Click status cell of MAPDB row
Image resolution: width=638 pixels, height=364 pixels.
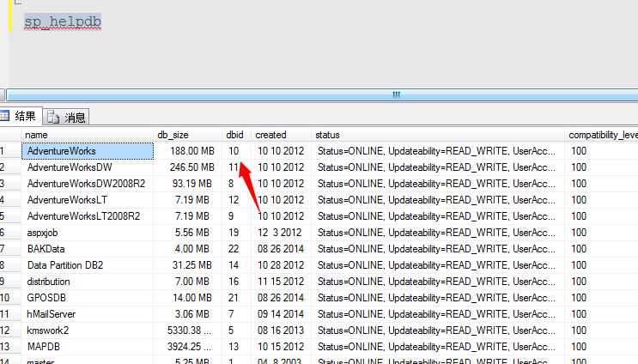click(438, 347)
